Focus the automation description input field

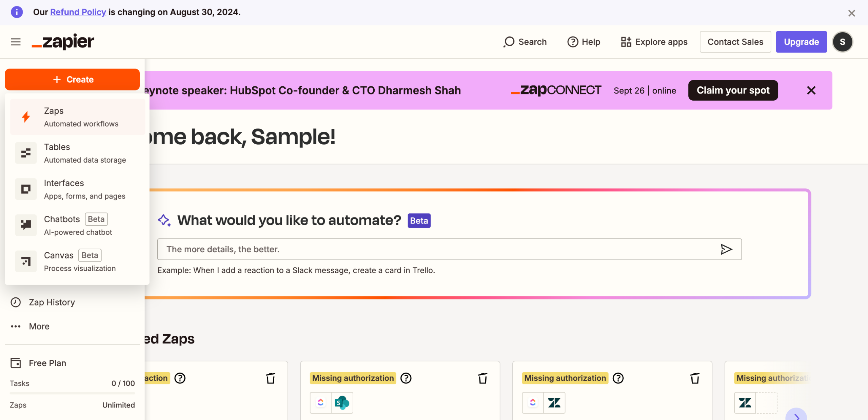437,249
